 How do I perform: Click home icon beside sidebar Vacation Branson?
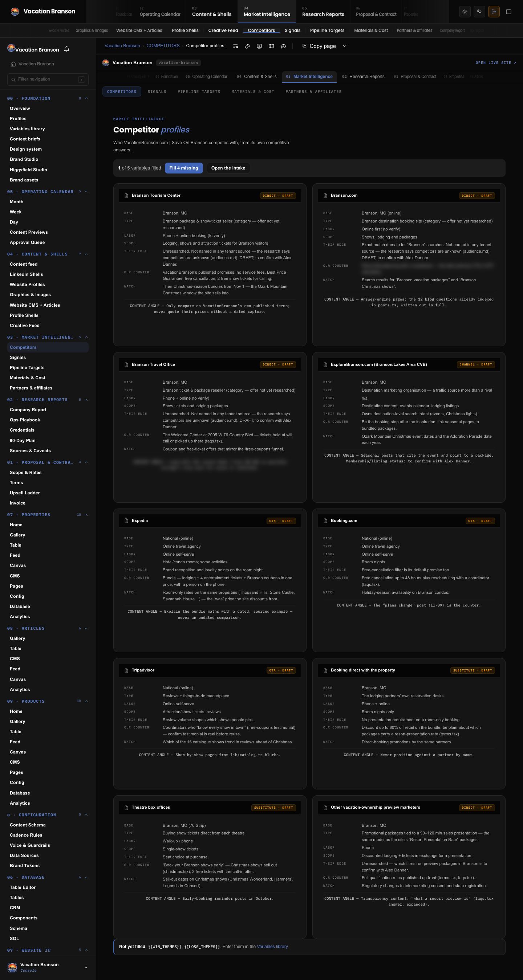(13, 64)
